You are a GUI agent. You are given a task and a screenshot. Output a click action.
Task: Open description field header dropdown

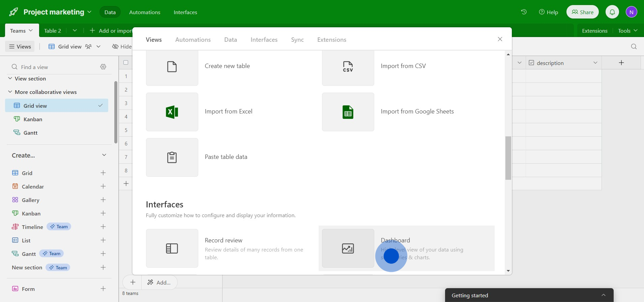coord(595,63)
